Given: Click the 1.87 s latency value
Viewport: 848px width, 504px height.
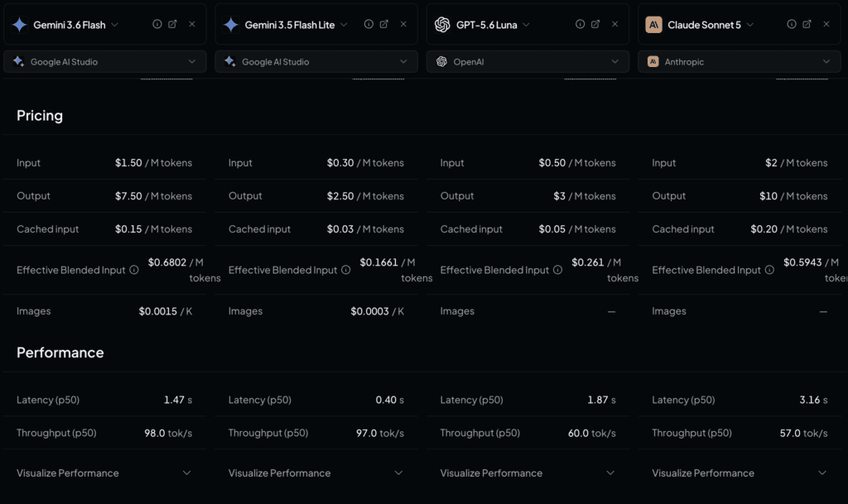Looking at the screenshot, I should pos(601,400).
